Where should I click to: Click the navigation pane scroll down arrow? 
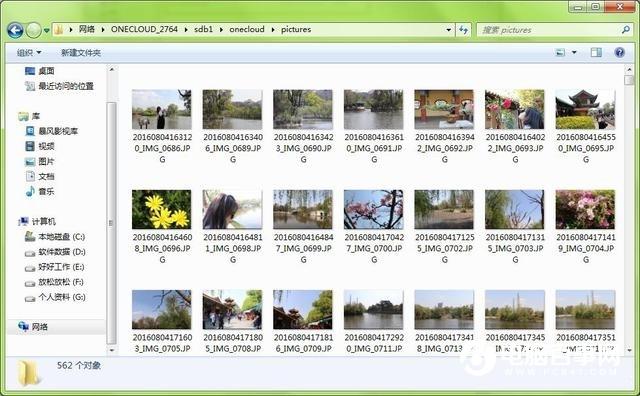112,350
